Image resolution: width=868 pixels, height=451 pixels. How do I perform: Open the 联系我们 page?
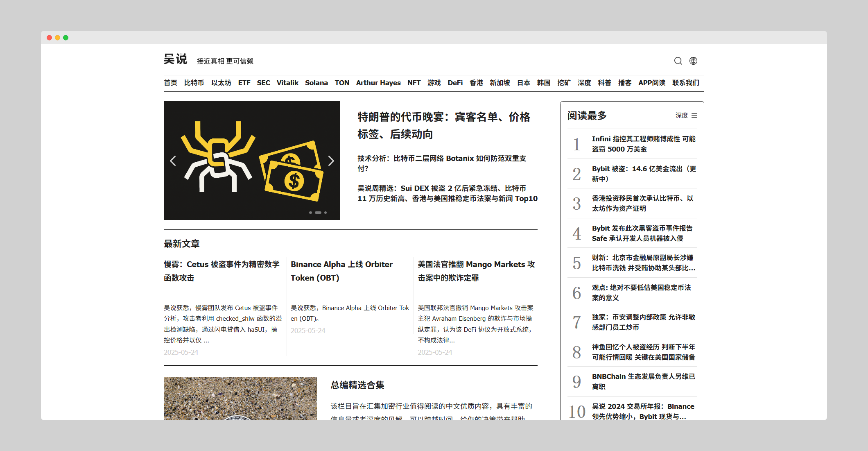coord(685,83)
